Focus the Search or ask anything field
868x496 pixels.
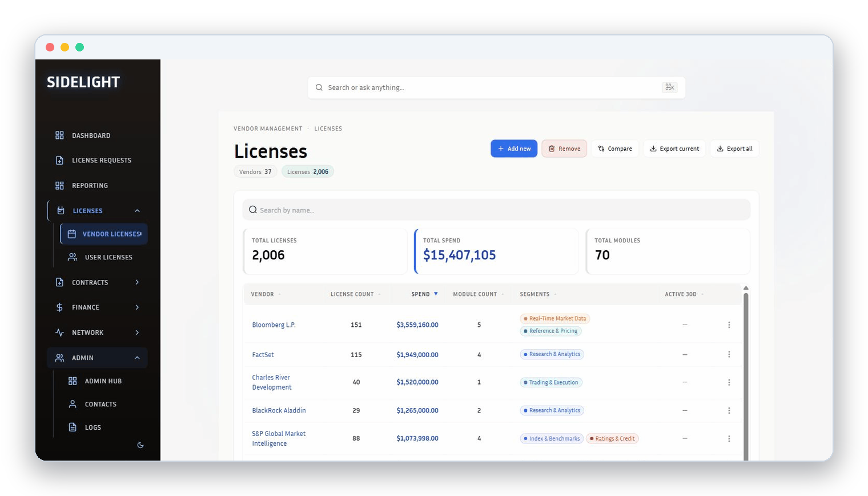click(x=496, y=87)
